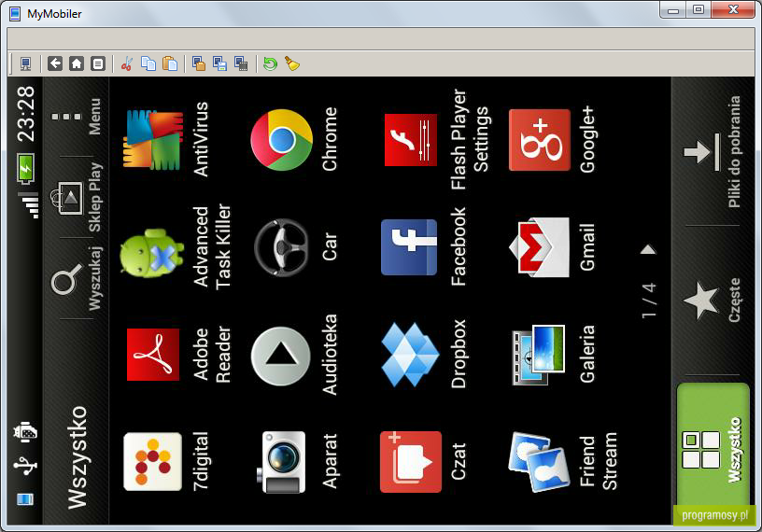Viewport: 762px width, 532px height.
Task: Launch the 7digital app
Action: (x=152, y=462)
